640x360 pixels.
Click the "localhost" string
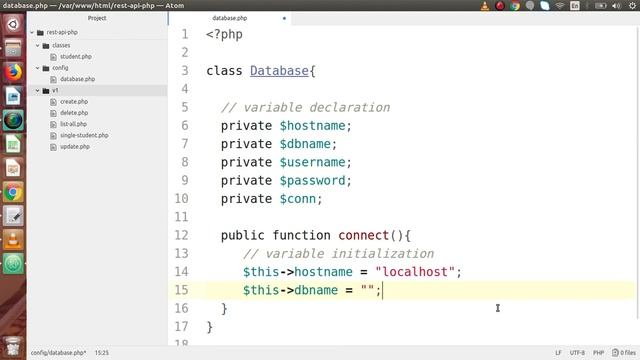[x=415, y=272]
